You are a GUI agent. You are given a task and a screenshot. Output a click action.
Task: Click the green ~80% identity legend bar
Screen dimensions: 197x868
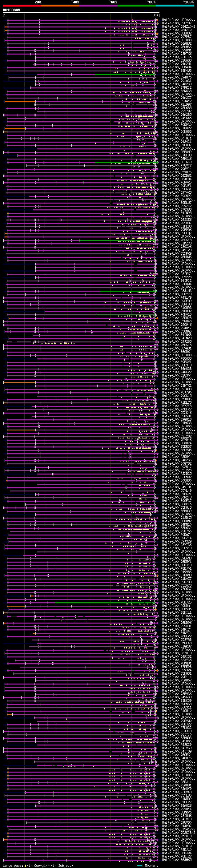coord(137,6)
